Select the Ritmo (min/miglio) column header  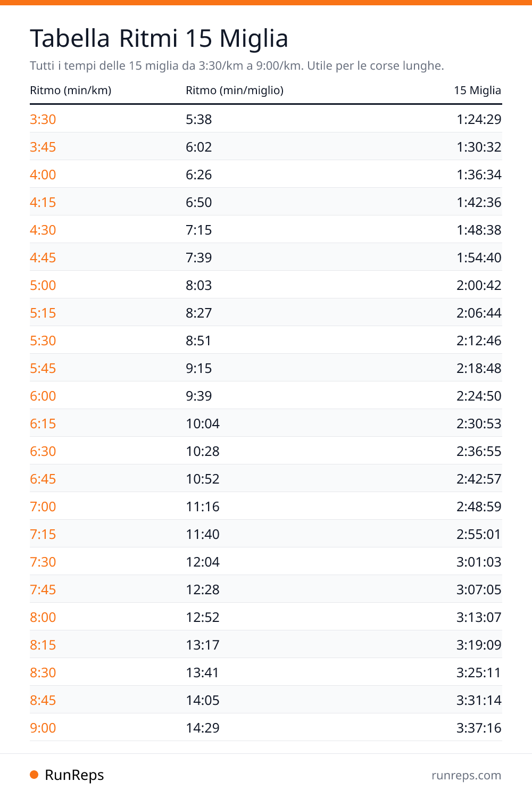coord(235,90)
